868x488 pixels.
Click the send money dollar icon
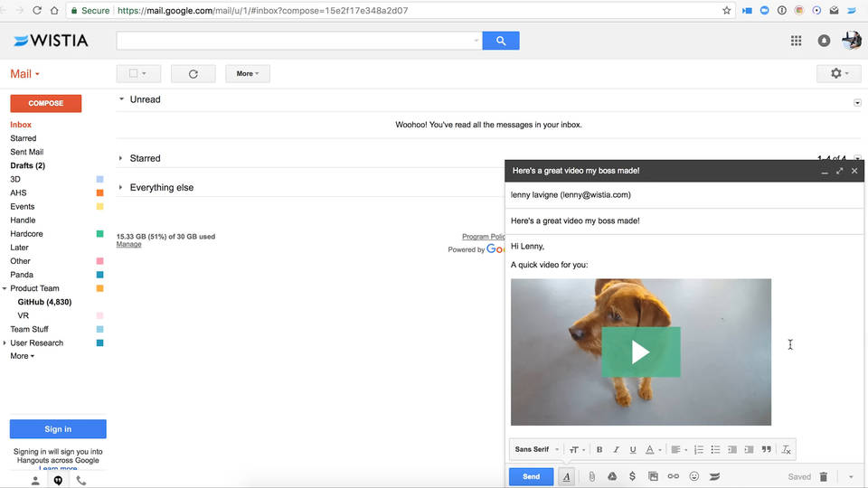pos(632,476)
